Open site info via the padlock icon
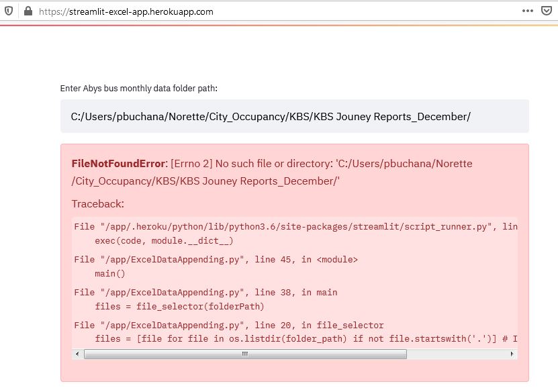 28,11
